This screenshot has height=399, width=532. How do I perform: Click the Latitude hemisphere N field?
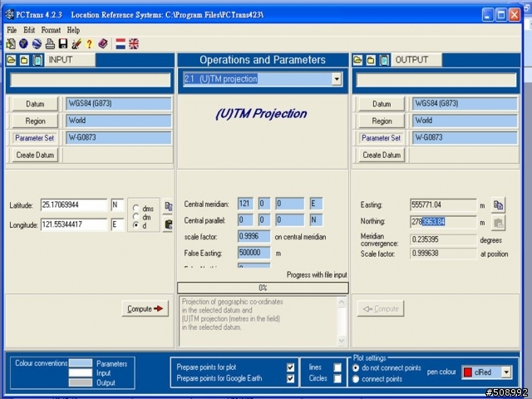pyautogui.click(x=117, y=205)
